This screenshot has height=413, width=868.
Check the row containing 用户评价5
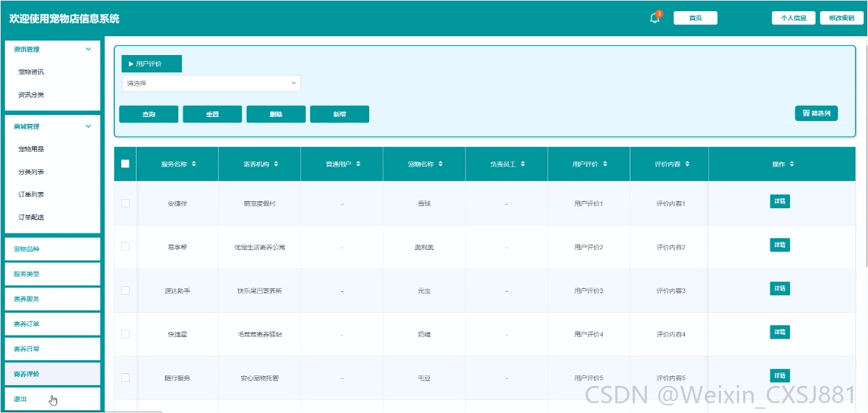click(x=125, y=377)
